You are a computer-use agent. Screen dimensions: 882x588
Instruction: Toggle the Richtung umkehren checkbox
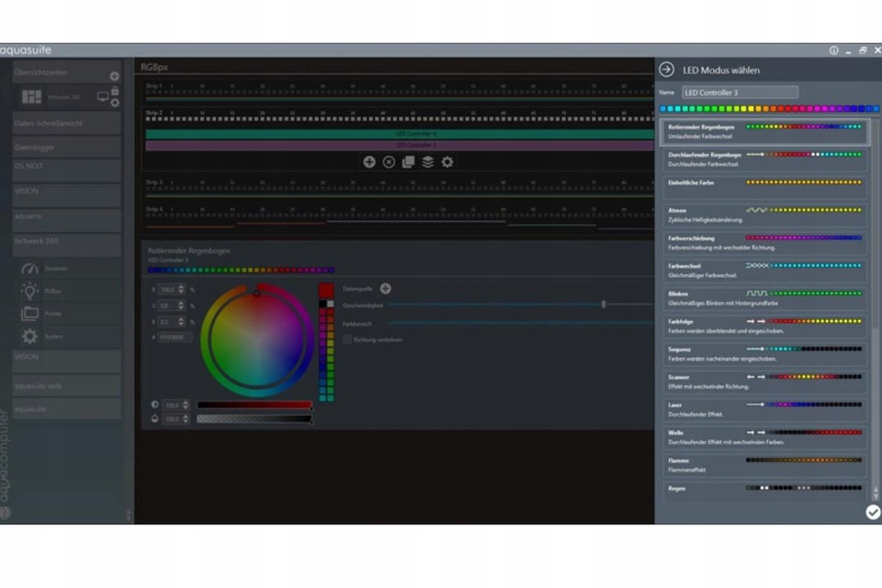coord(347,339)
